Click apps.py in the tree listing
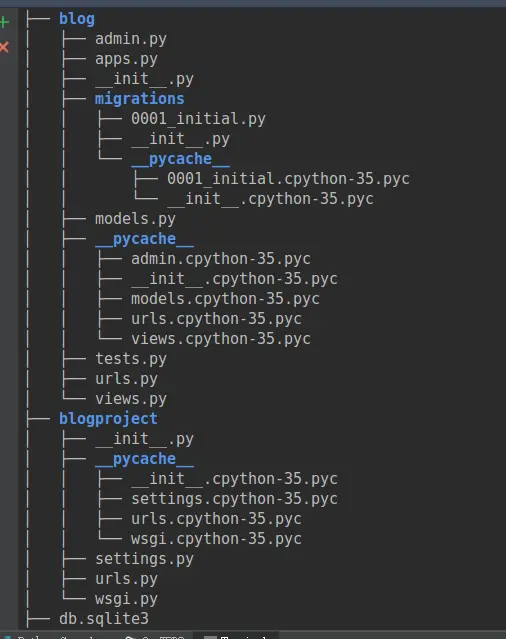This screenshot has height=639, width=506. pyautogui.click(x=126, y=59)
